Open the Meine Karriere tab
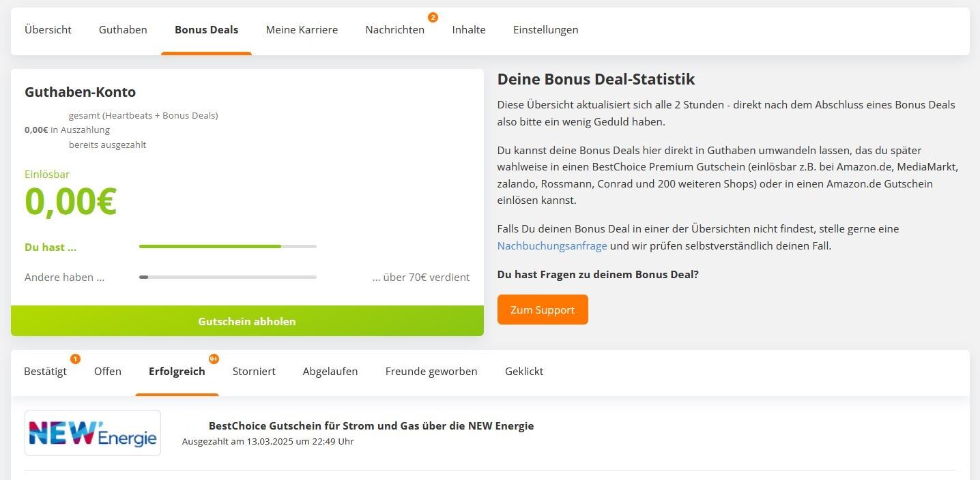 [x=302, y=30]
